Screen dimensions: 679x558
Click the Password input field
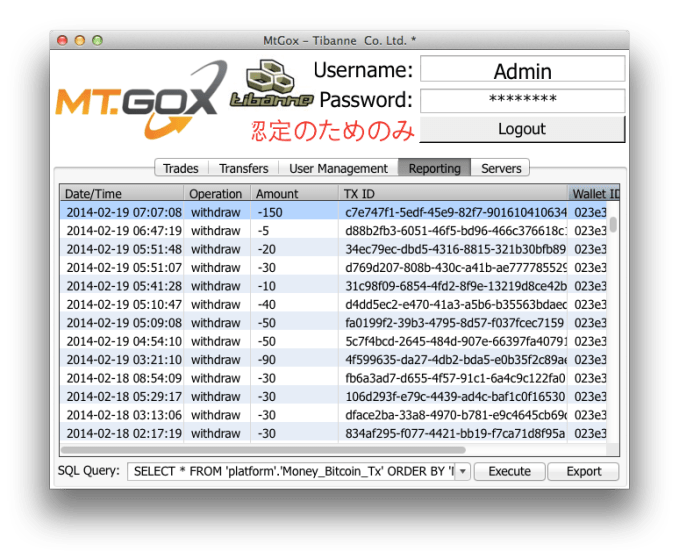[x=522, y=100]
